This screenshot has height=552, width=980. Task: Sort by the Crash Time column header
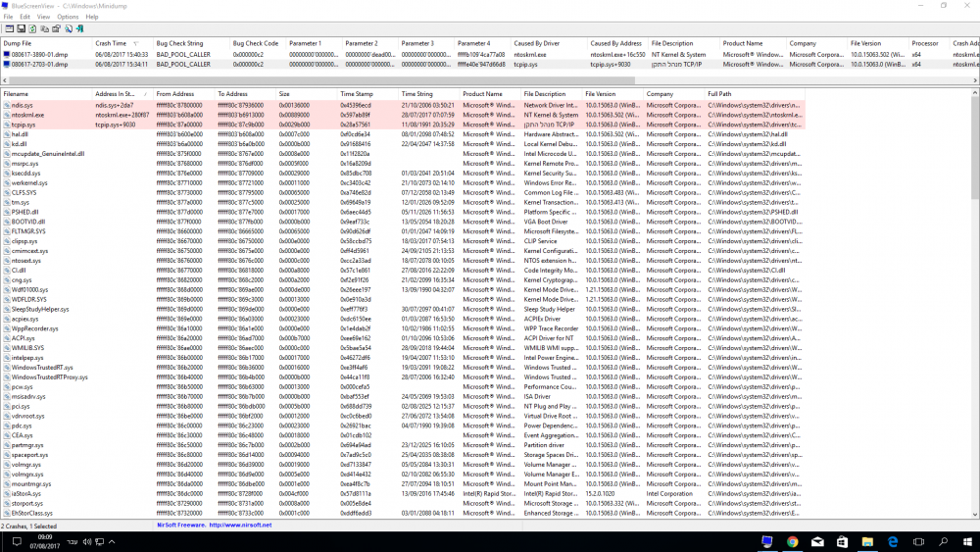pyautogui.click(x=122, y=44)
